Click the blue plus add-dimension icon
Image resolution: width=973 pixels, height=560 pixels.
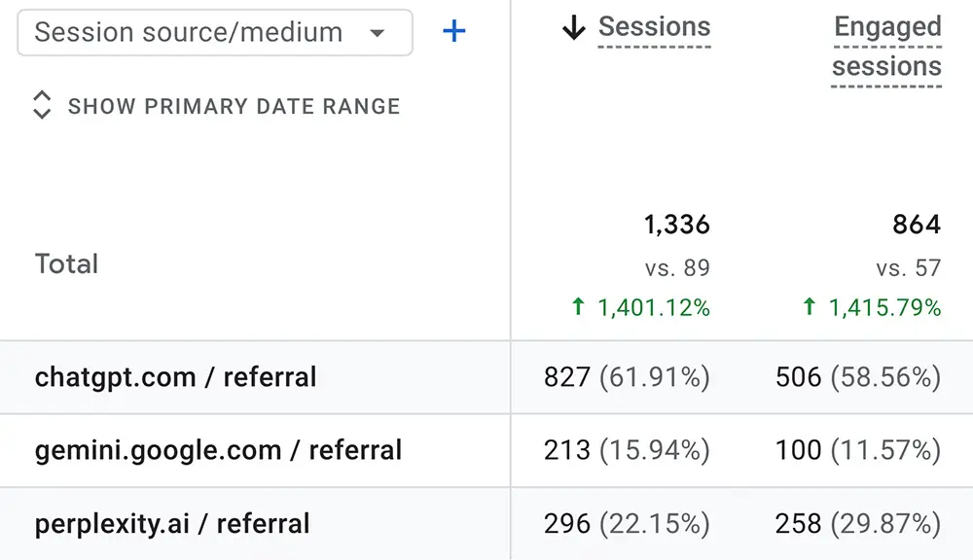coord(454,31)
